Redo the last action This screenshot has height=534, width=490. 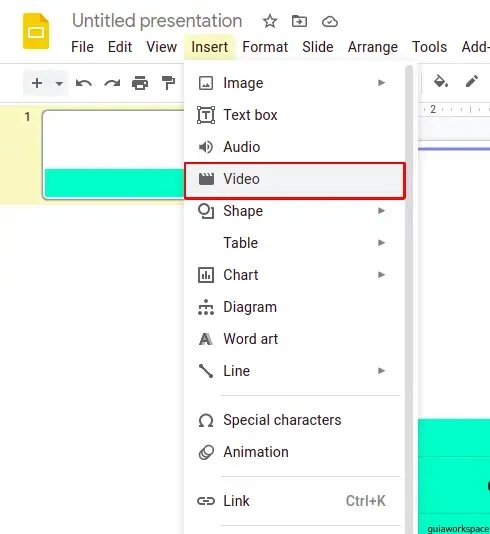[x=112, y=83]
